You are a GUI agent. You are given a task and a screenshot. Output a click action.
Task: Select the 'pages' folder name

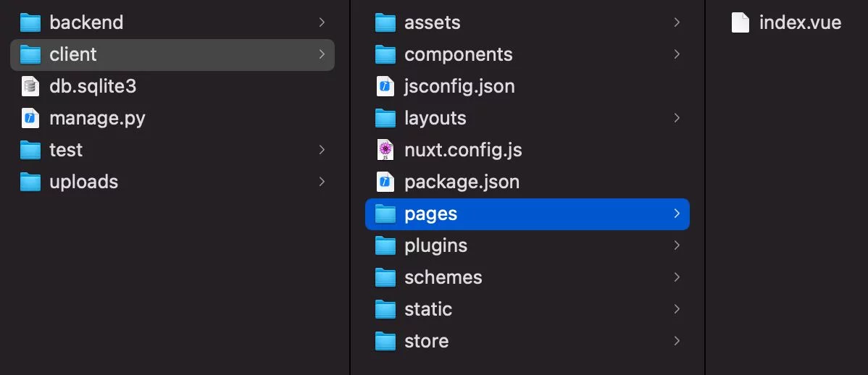point(430,214)
